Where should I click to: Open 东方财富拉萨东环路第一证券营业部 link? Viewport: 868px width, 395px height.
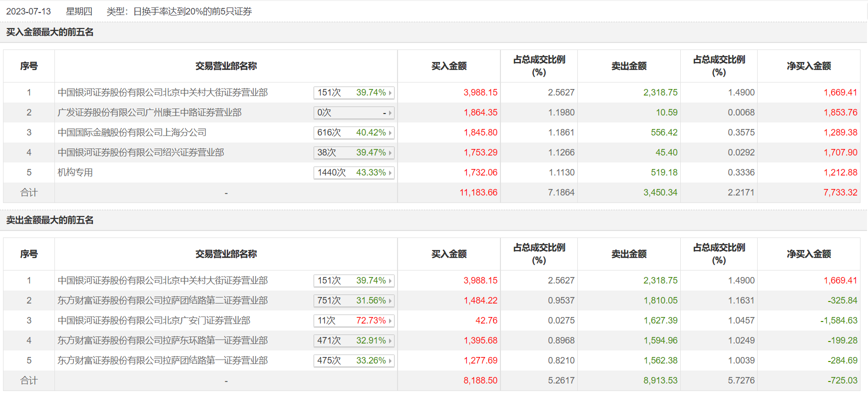[x=162, y=340]
